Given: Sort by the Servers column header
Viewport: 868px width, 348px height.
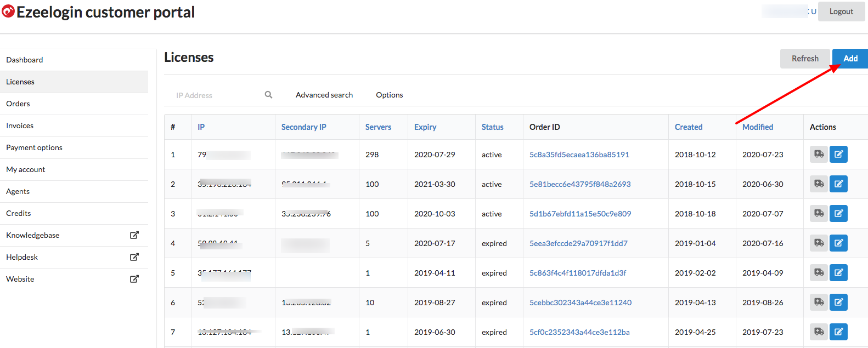Looking at the screenshot, I should 379,127.
